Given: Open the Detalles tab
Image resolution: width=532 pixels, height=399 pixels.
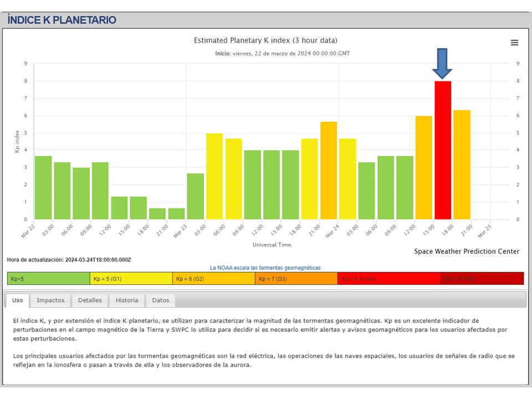Looking at the screenshot, I should (90, 300).
